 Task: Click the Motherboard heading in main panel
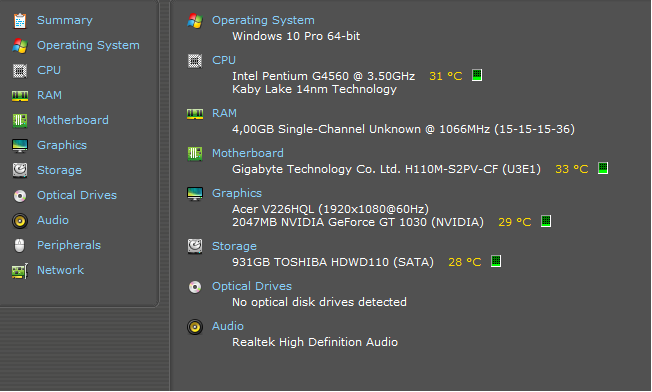coord(248,153)
